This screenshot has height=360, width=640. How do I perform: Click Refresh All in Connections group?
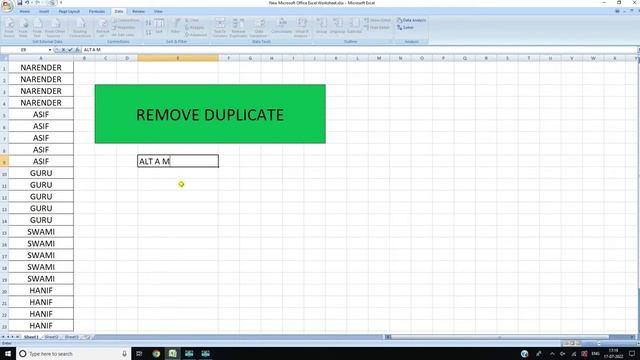coord(102,28)
